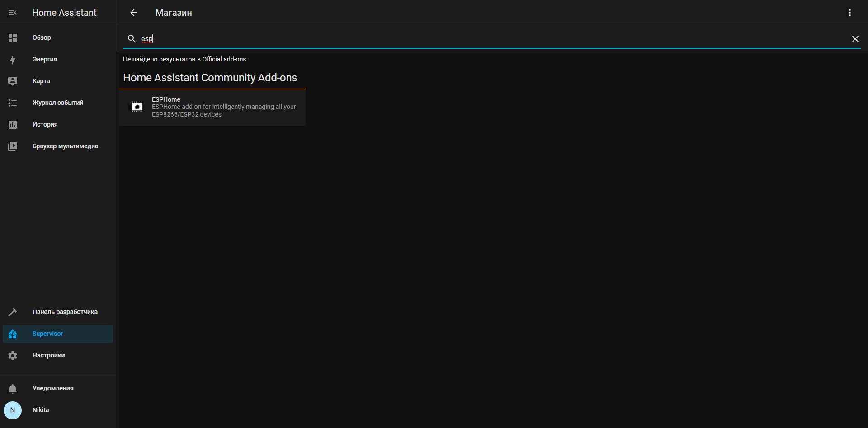Click the Home Assistant sidebar title

click(x=64, y=13)
